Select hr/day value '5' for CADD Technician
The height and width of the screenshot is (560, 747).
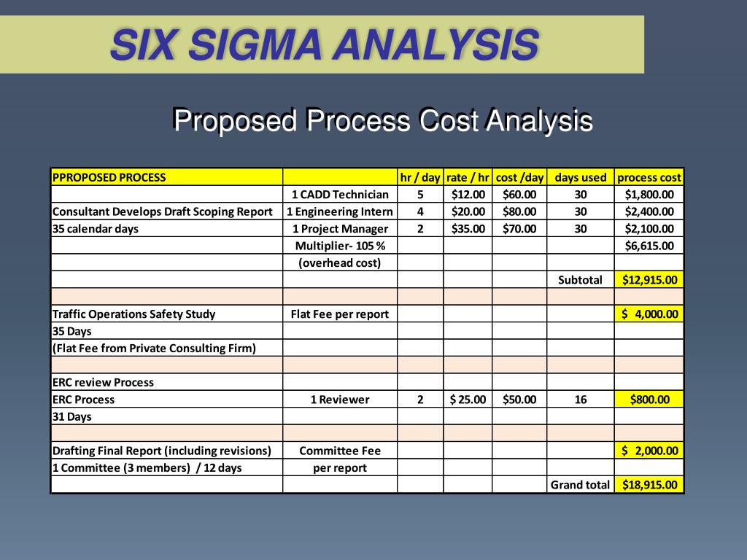[420, 194]
